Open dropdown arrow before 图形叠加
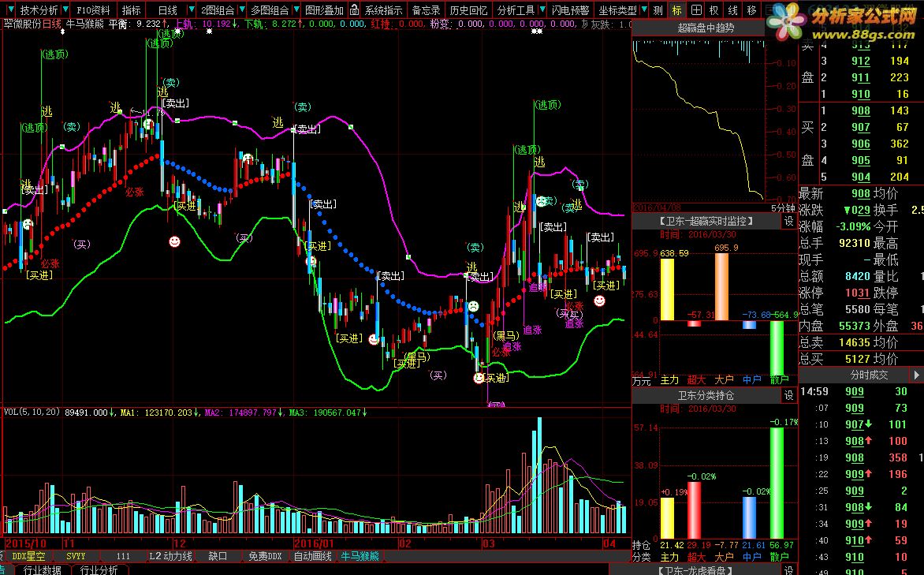 [x=296, y=10]
